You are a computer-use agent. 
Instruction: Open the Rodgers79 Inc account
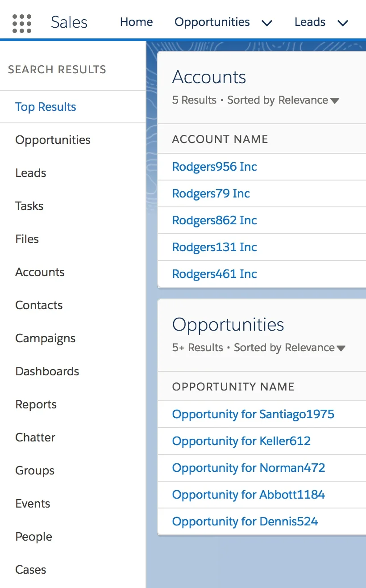click(x=211, y=193)
